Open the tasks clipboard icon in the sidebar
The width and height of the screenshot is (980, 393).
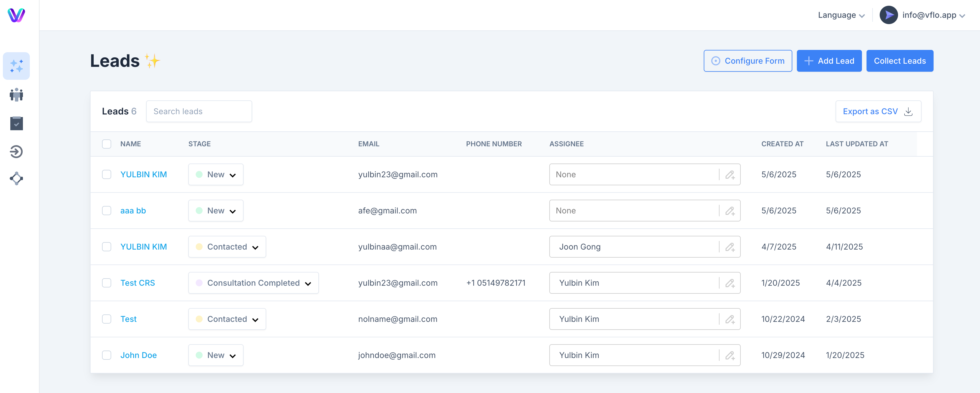pyautogui.click(x=16, y=123)
